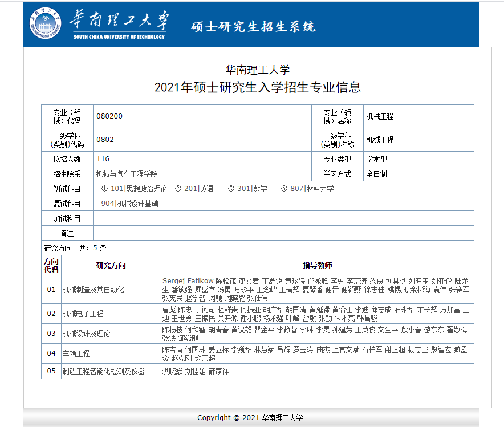Click the 招生院系 row label

tap(67, 174)
